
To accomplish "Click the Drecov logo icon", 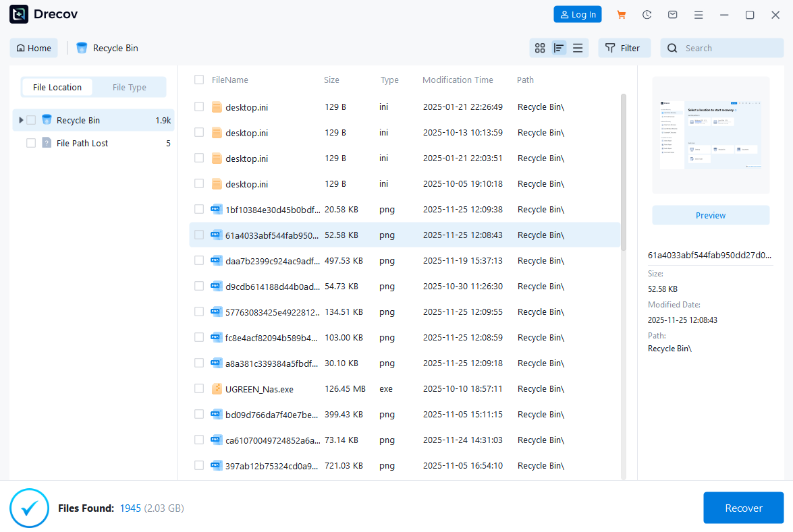I will pyautogui.click(x=18, y=13).
